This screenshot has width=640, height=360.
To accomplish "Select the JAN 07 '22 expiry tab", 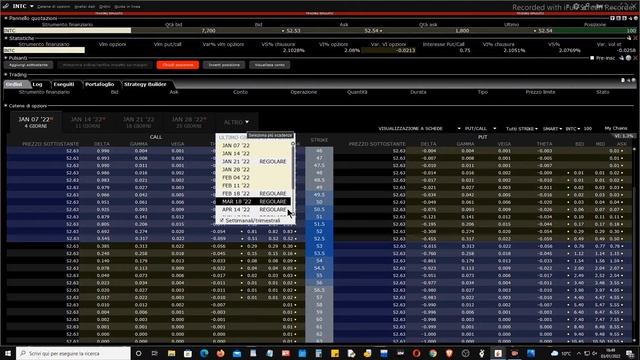I will [36, 122].
